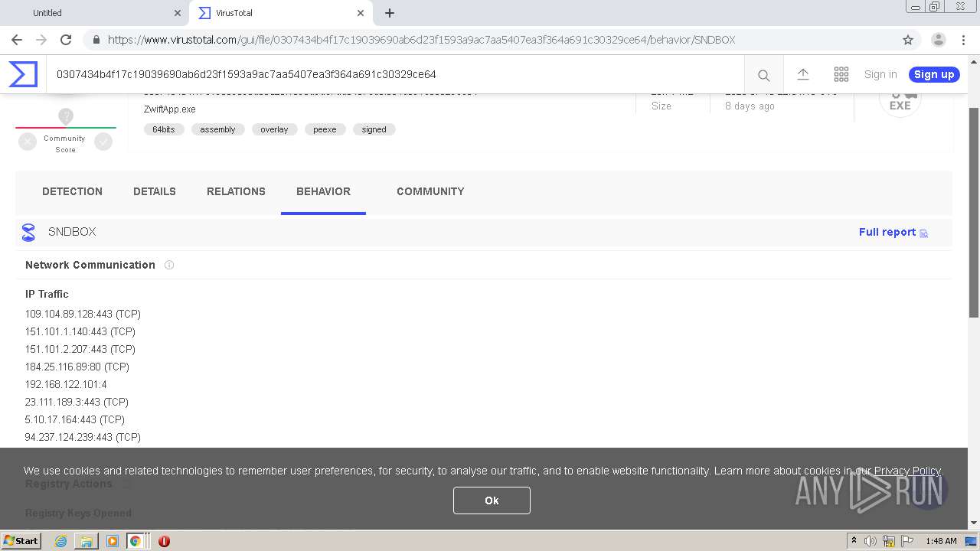Click the ZwiftApp.exe file name
980x551 pixels.
[170, 109]
